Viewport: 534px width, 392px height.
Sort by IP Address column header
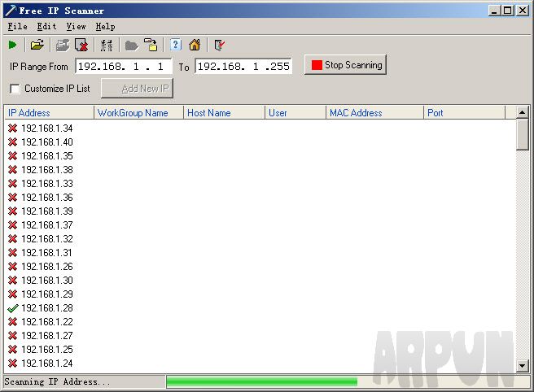tap(49, 113)
